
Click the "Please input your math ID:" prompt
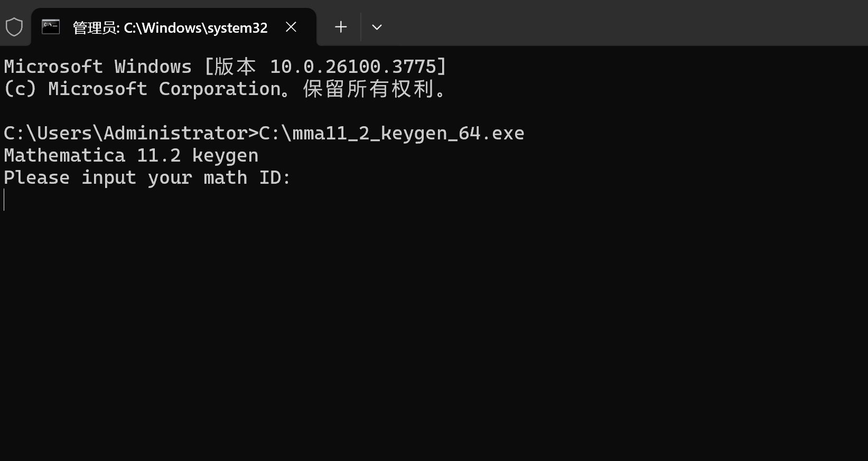pos(147,178)
